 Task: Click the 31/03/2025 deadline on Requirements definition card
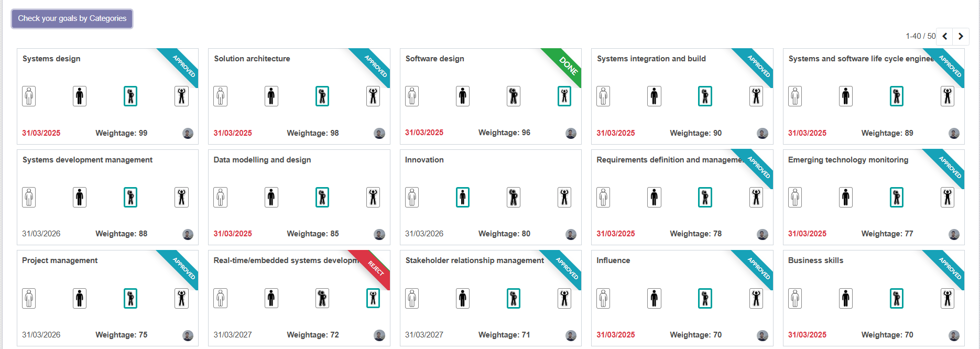point(616,234)
